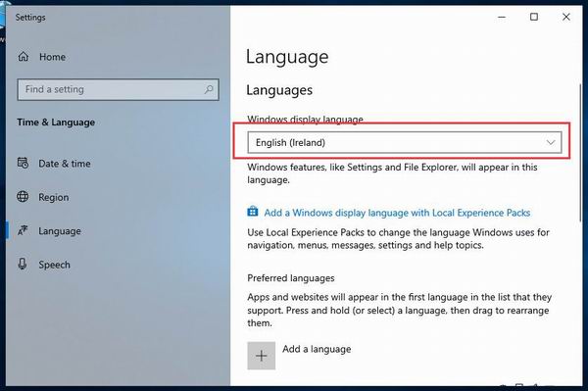This screenshot has width=588, height=391.
Task: Open Date & time settings
Action: point(65,164)
